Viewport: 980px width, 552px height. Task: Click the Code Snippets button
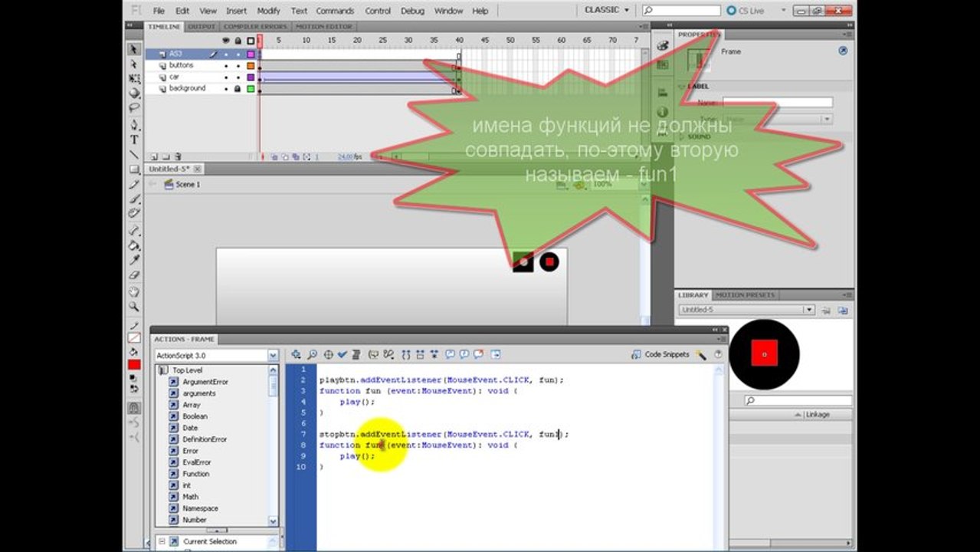tap(660, 355)
